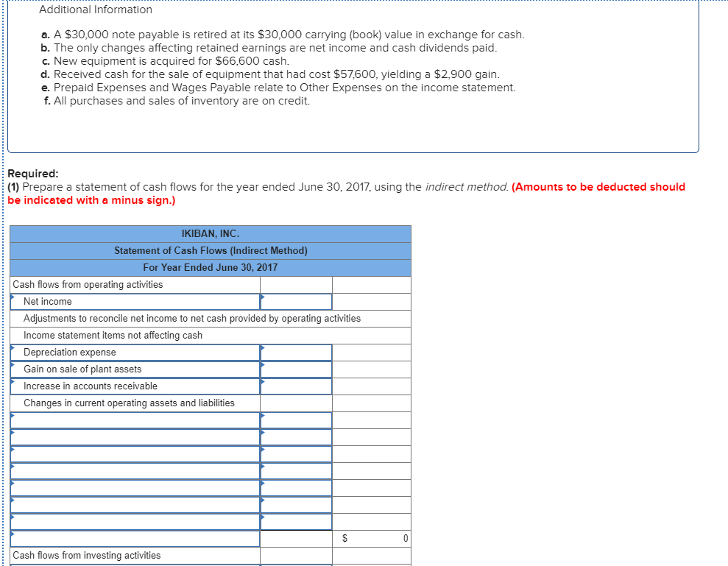
Task: Click item a about the $30,000 note payable
Action: click(283, 35)
